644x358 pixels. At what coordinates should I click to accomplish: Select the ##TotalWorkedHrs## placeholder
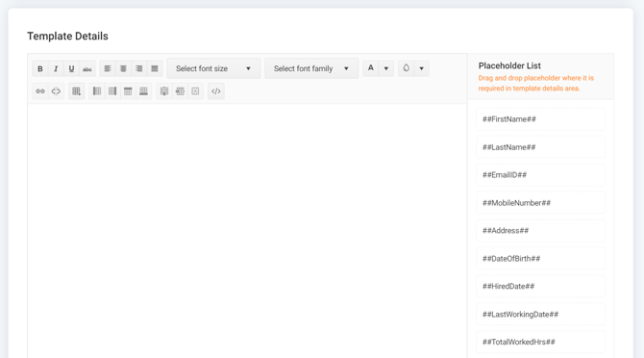540,342
